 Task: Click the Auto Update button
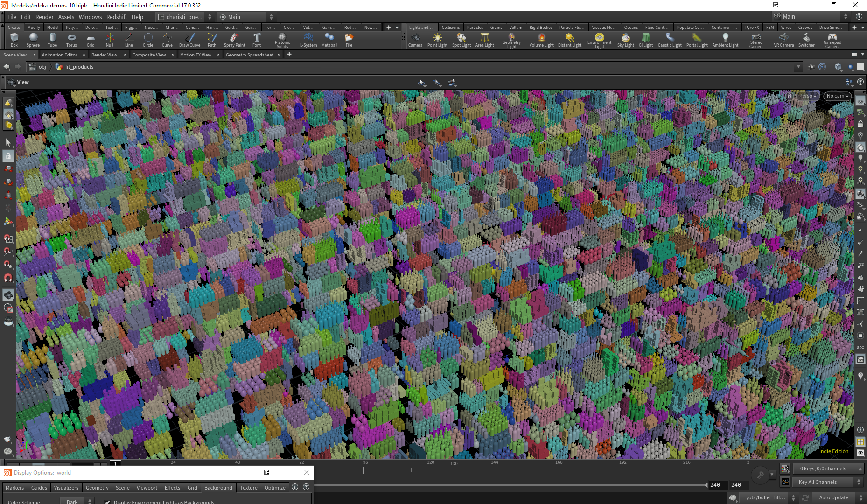(833, 497)
